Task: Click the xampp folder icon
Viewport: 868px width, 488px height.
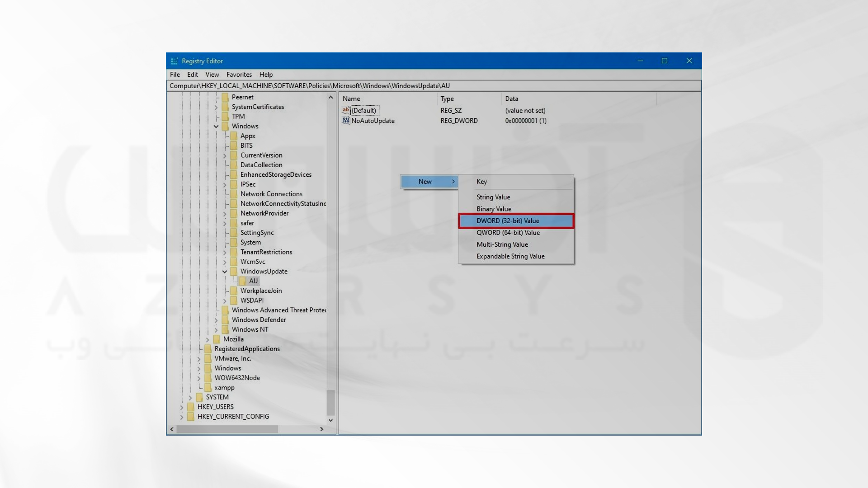Action: (208, 388)
